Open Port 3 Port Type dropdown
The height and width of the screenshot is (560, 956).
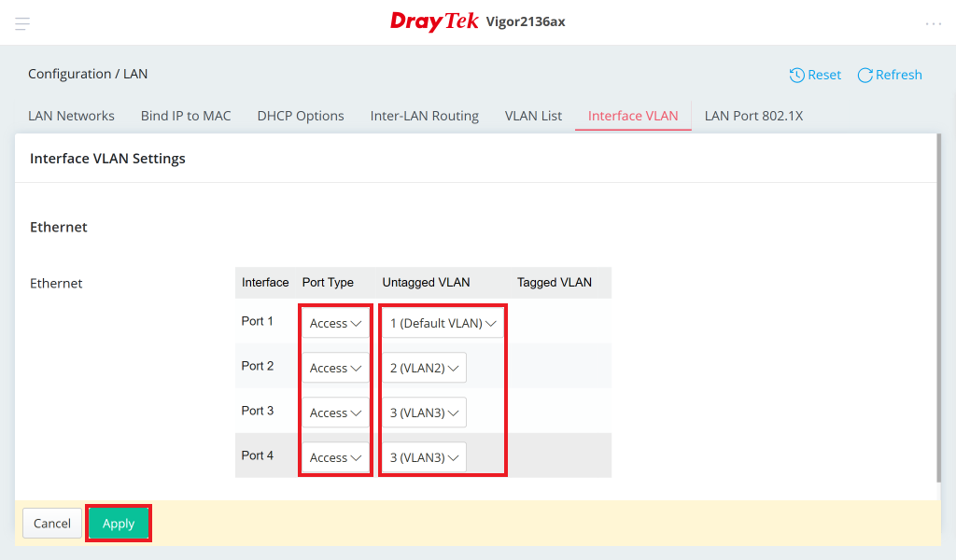pos(335,413)
